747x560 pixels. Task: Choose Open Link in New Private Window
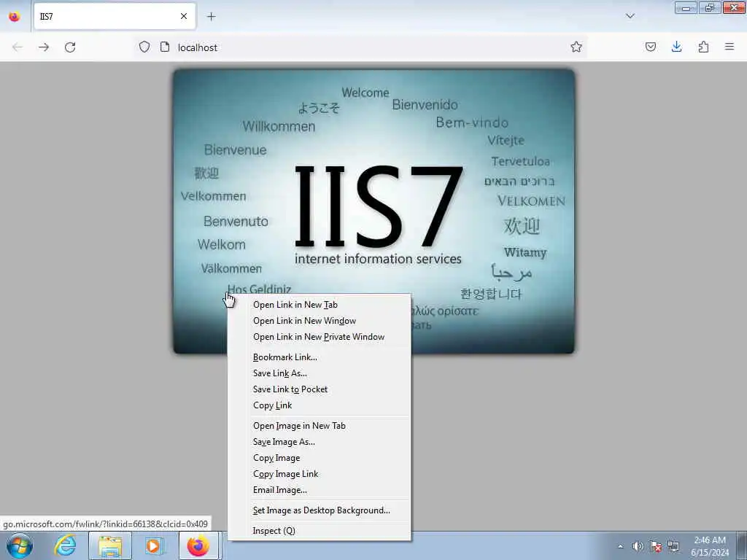tap(320, 337)
